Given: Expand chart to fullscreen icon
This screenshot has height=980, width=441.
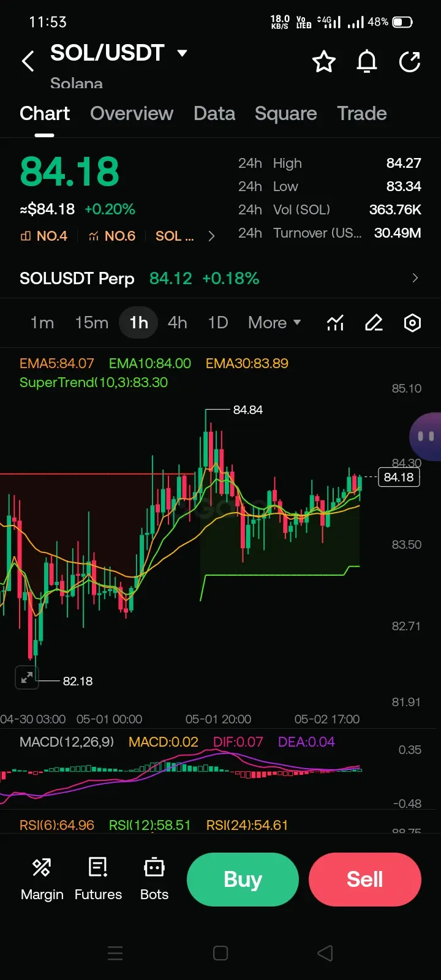Looking at the screenshot, I should (27, 677).
